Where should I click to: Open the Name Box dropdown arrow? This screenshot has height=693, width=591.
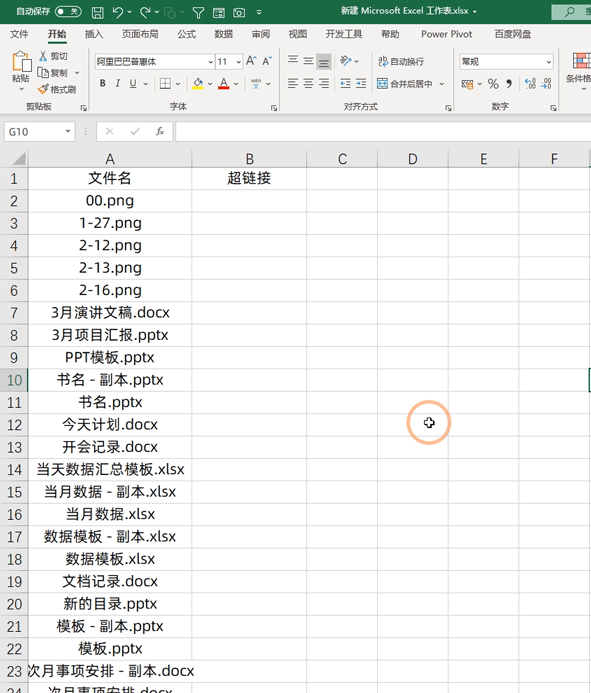pyautogui.click(x=68, y=131)
